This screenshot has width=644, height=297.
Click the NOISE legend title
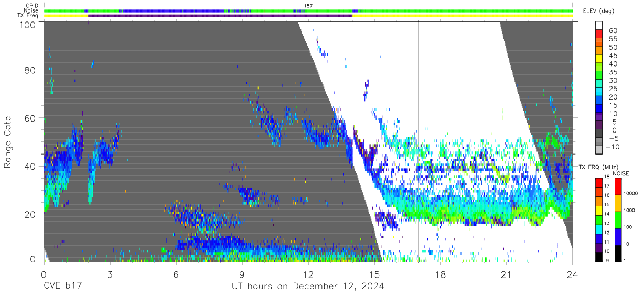[x=621, y=173]
